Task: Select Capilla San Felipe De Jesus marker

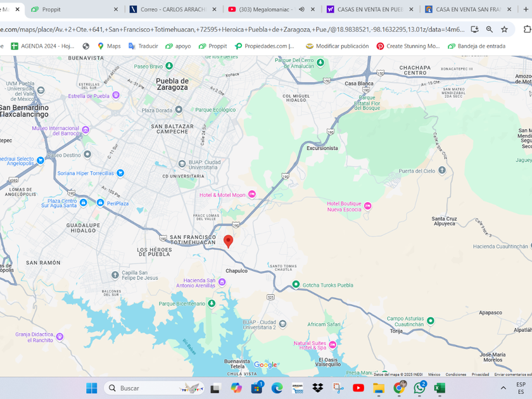Action: tap(115, 275)
